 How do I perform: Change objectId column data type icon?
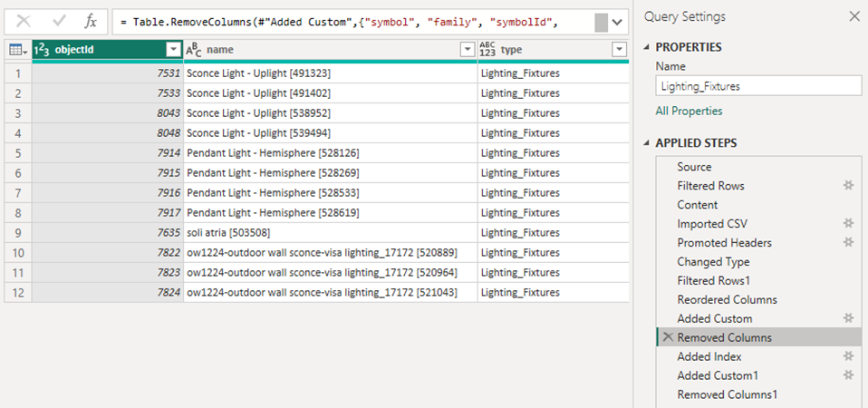coord(42,50)
